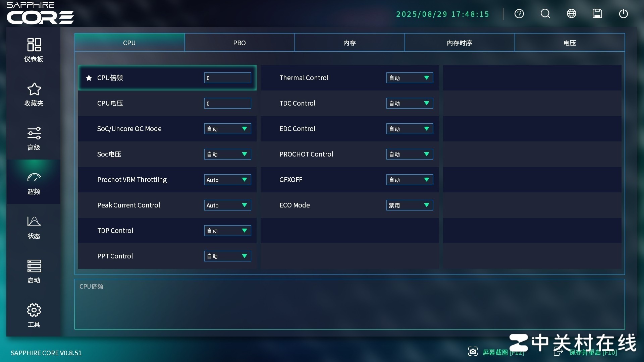Switch to the 内存时序 memory timings tab

(460, 43)
